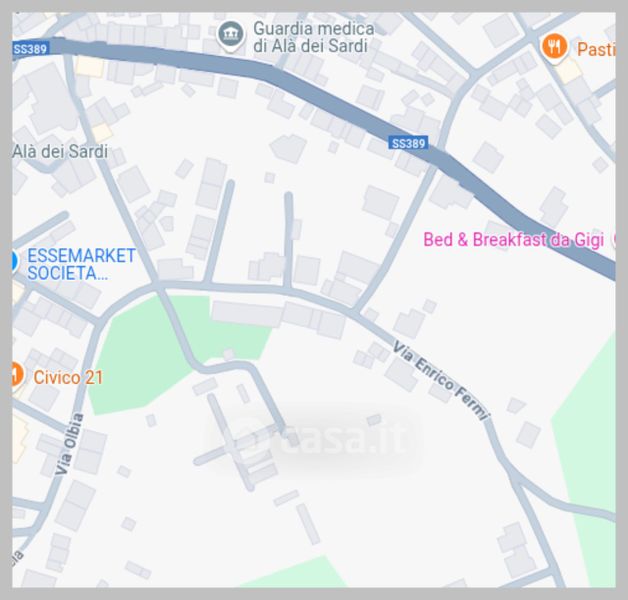Open Guardia medica di Alà dei Sardi label
Viewport: 628px width, 600px height.
click(x=314, y=37)
